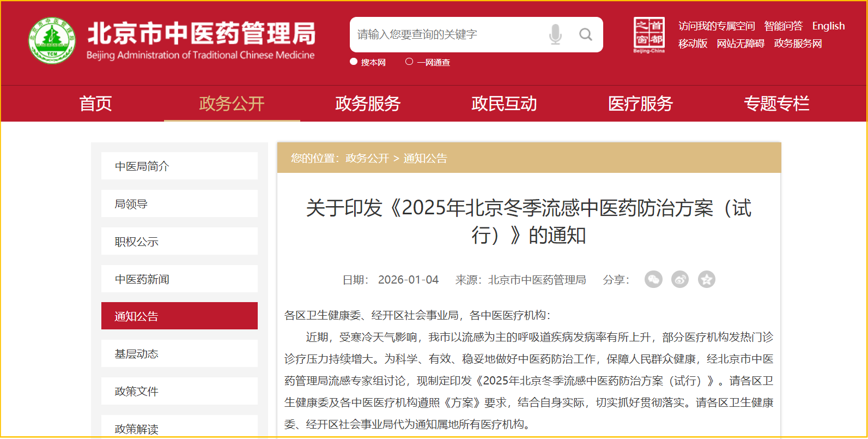This screenshot has width=868, height=439.
Task: Open the 首页 home tab
Action: [x=95, y=104]
